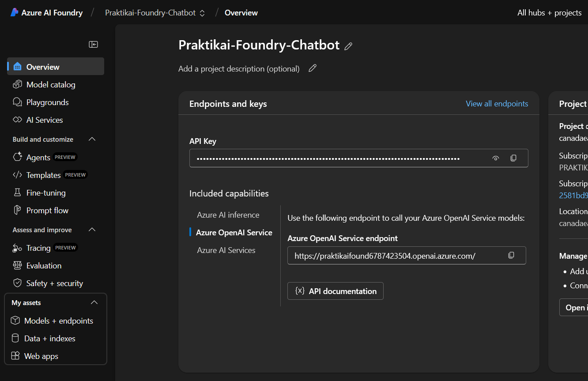Image resolution: width=588 pixels, height=381 pixels.
Task: Collapse the My assets section
Action: pyautogui.click(x=94, y=302)
